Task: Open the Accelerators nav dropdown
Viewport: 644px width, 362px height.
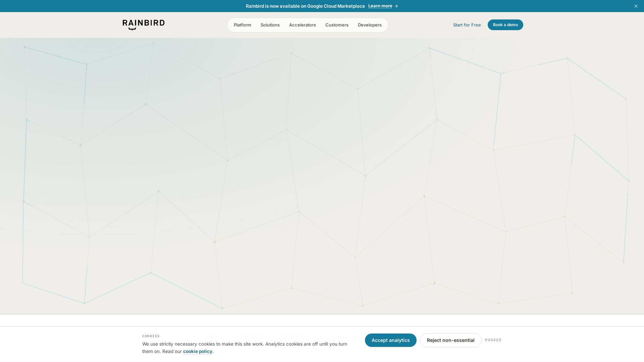Action: click(x=303, y=25)
